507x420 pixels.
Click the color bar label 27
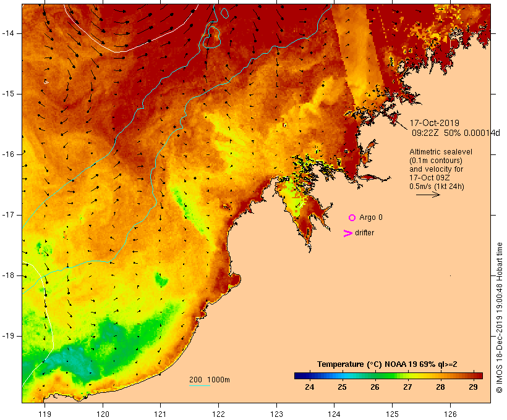[407, 387]
